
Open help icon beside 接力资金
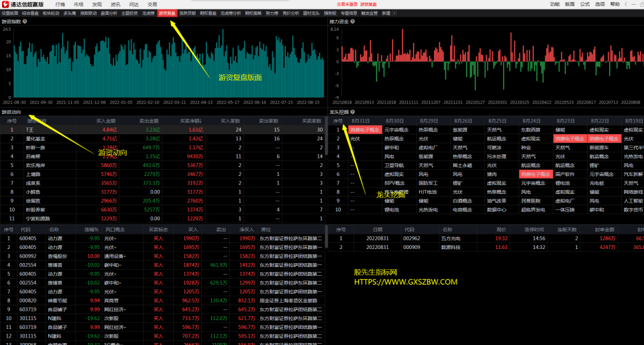coord(352,21)
